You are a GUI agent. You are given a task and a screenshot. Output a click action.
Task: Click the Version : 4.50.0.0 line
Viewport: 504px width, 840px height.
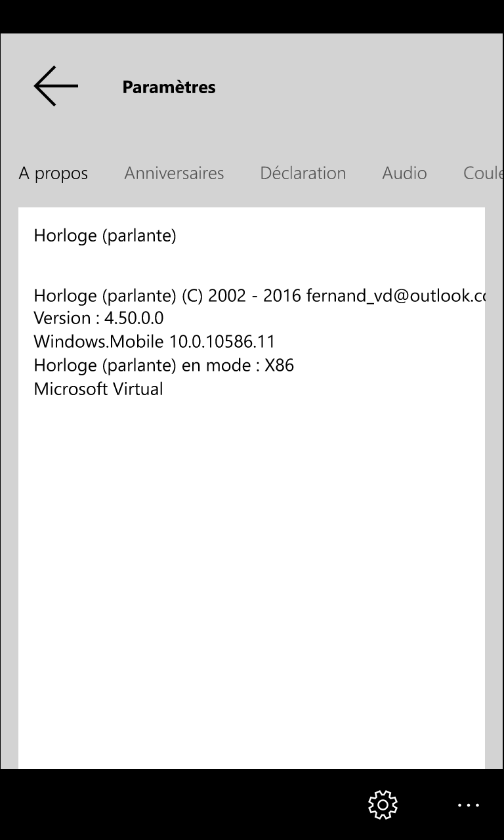point(98,318)
